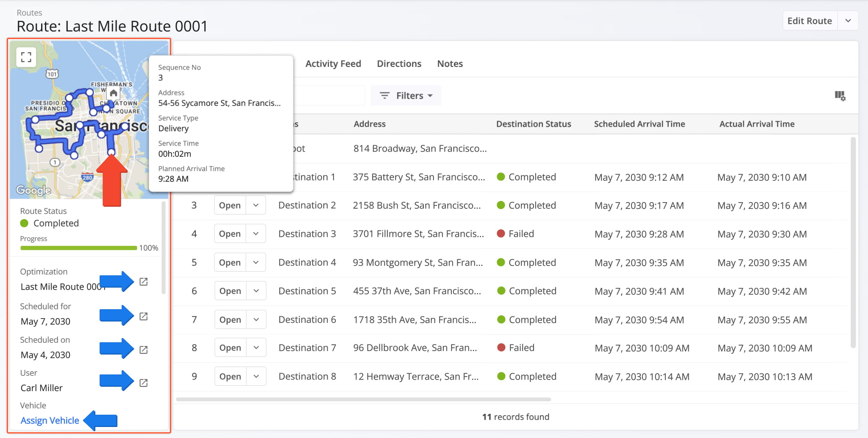Click the Assign Vehicle link
This screenshot has width=868, height=438.
click(50, 420)
